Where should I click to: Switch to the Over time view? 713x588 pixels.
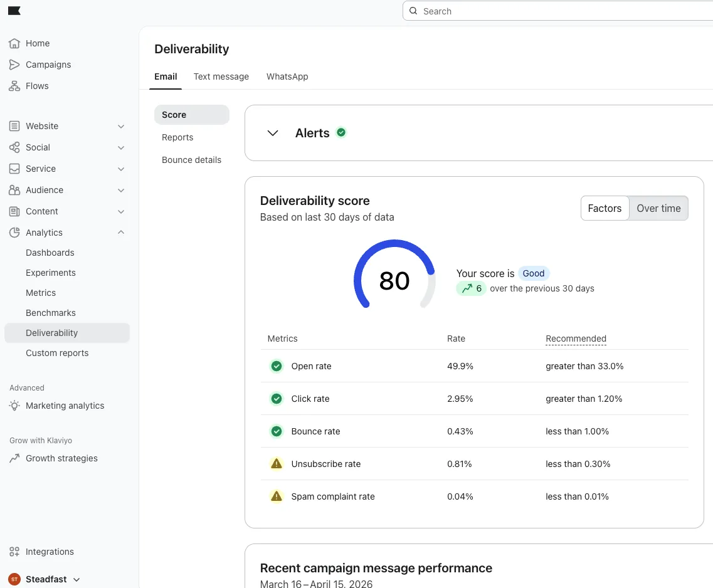pyautogui.click(x=658, y=208)
